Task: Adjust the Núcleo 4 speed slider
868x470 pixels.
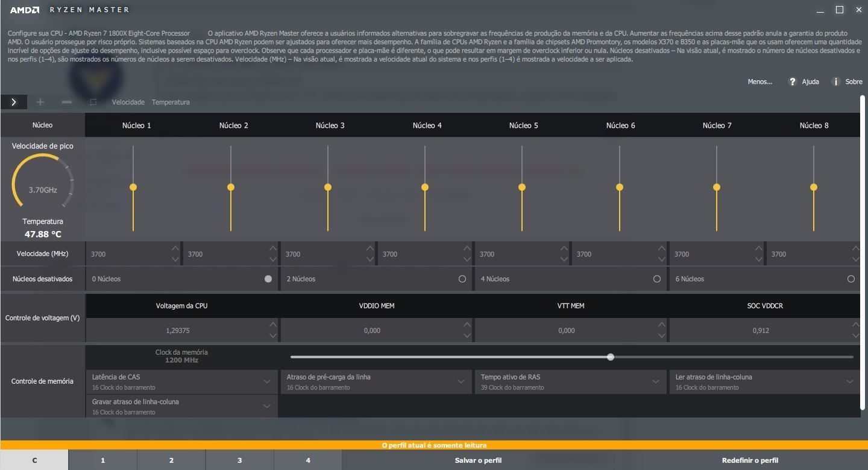Action: [425, 187]
